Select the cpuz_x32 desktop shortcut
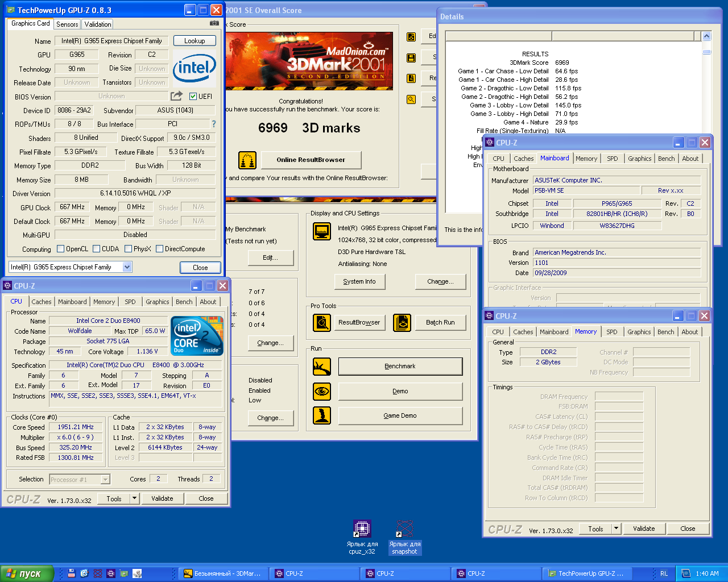This screenshot has height=582, width=728. (362, 537)
